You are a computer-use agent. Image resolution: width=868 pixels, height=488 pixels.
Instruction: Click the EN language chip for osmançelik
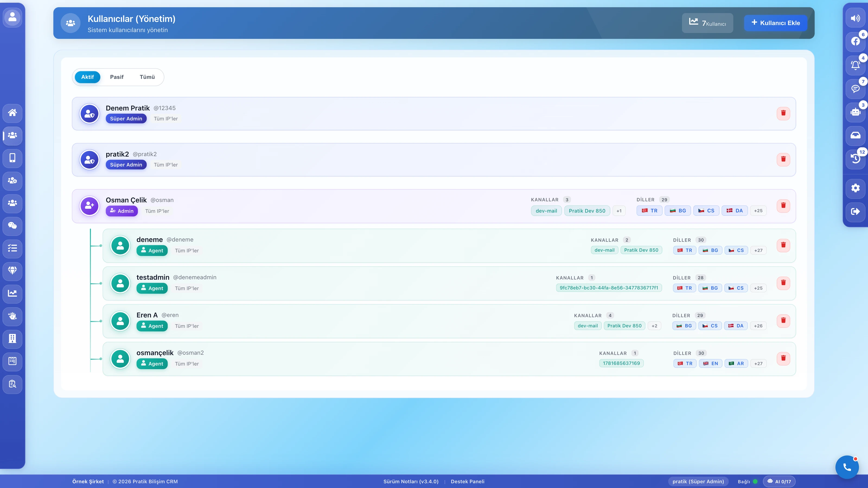[x=710, y=363]
